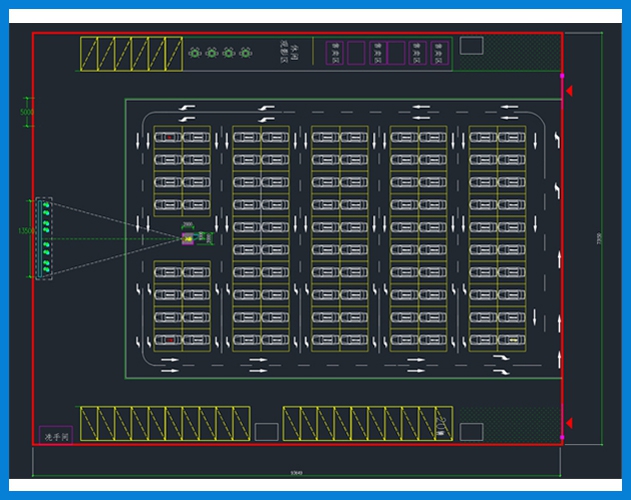Click the red car marker in the bottom-left parking bay
Image resolution: width=631 pixels, height=500 pixels.
170,340
